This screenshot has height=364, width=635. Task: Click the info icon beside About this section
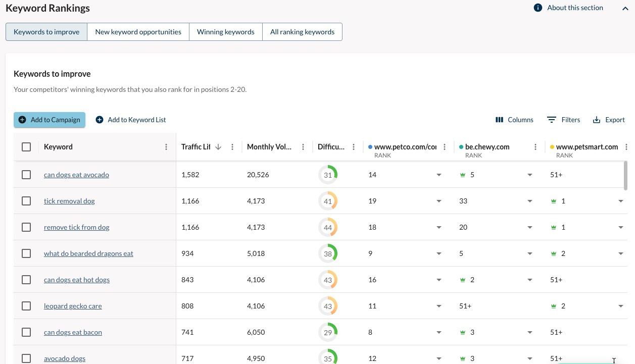538,8
